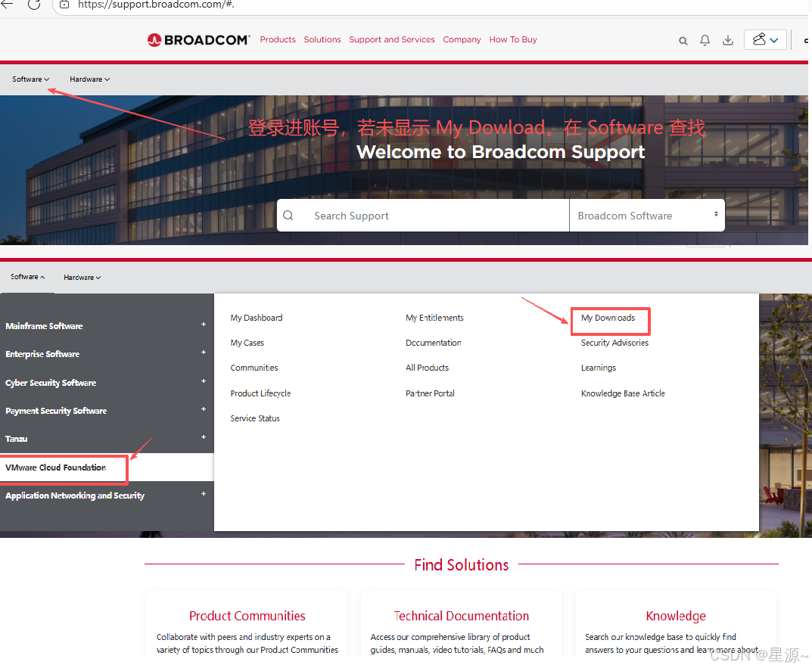Viewport: 812px width, 668px height.
Task: Open Support and Services menu
Action: [x=392, y=40]
